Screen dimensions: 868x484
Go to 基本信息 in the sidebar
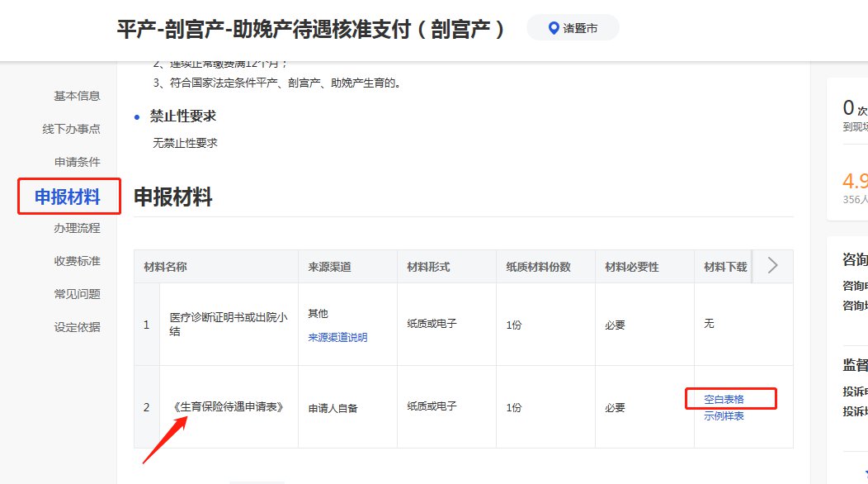(x=77, y=96)
